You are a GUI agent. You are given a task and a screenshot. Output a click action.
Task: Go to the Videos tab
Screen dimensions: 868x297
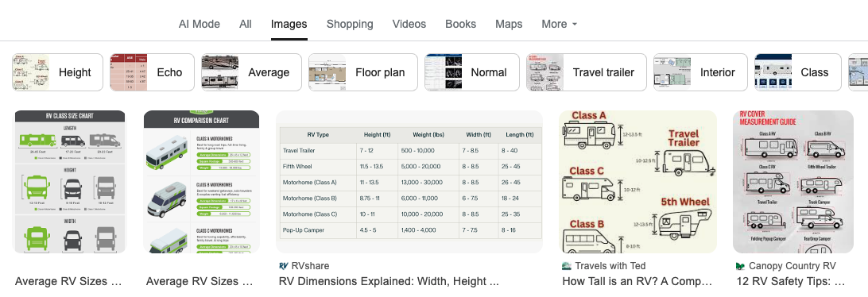(409, 25)
